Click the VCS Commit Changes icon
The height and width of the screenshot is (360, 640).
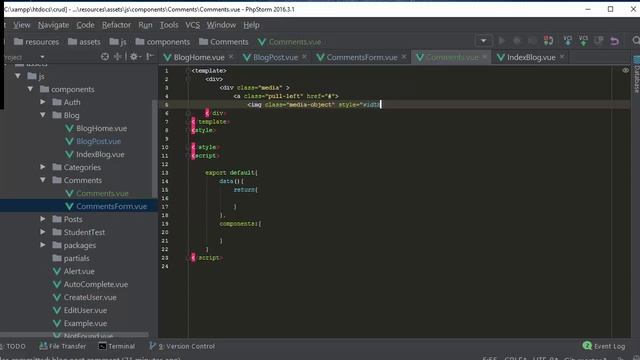click(x=583, y=41)
